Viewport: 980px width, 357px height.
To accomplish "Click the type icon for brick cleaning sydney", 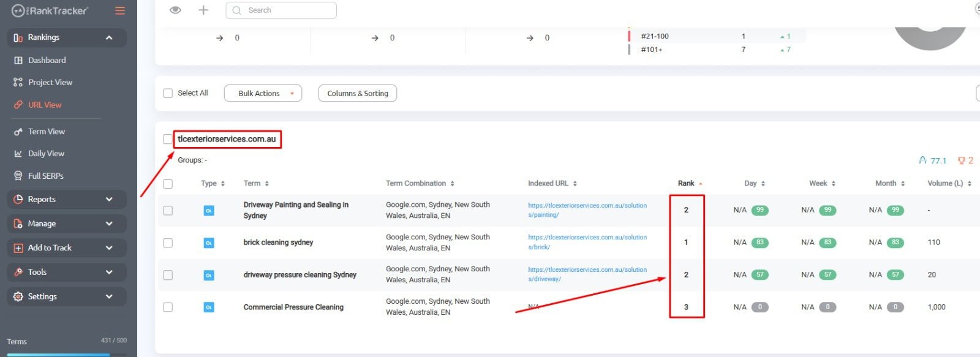I will (209, 243).
